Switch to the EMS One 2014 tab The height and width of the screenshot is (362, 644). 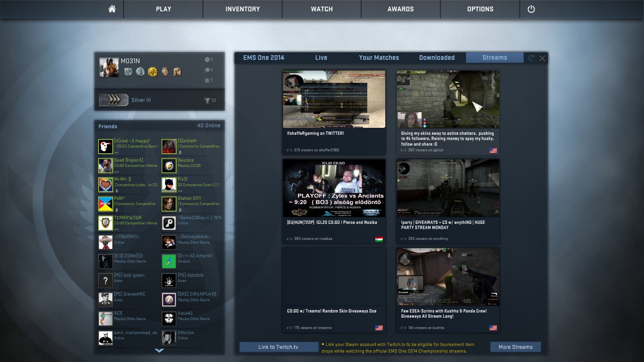click(264, 58)
